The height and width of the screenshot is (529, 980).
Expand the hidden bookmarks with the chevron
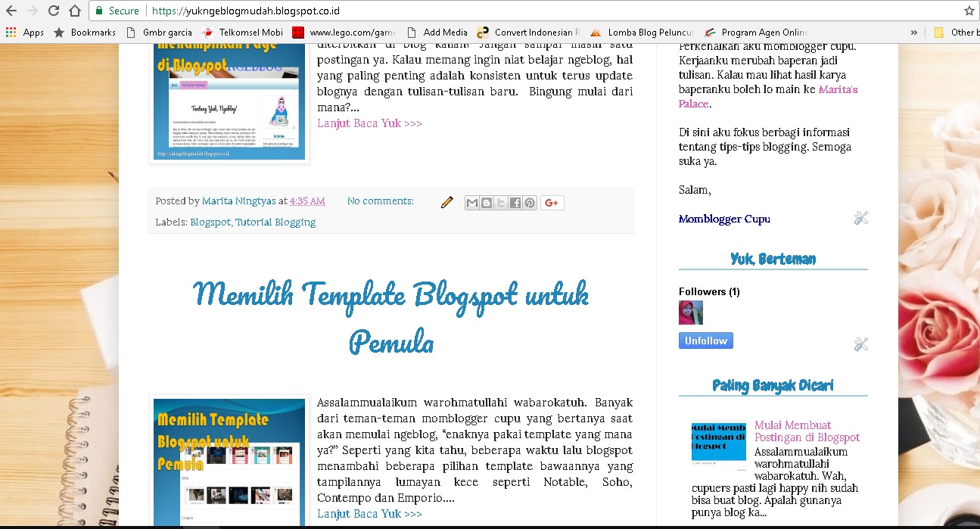(914, 32)
